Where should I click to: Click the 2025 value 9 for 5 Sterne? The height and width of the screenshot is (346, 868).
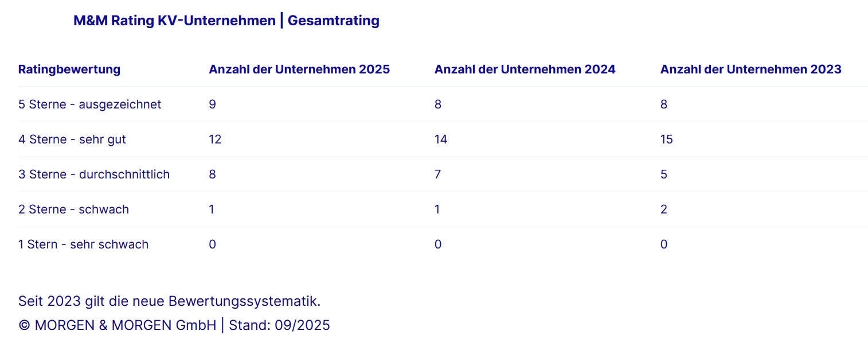point(213,104)
